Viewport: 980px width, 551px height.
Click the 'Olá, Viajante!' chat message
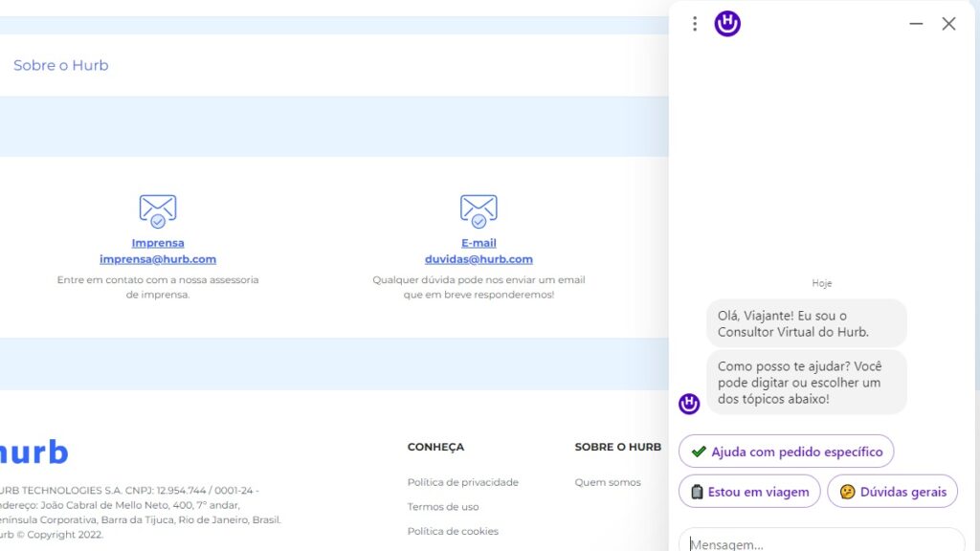coord(806,323)
